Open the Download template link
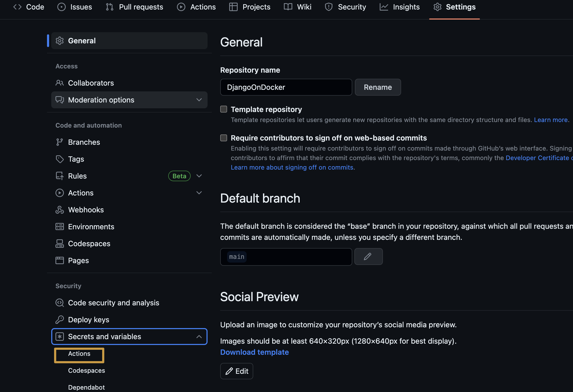Screen dimensions: 573x392 pyautogui.click(x=254, y=352)
